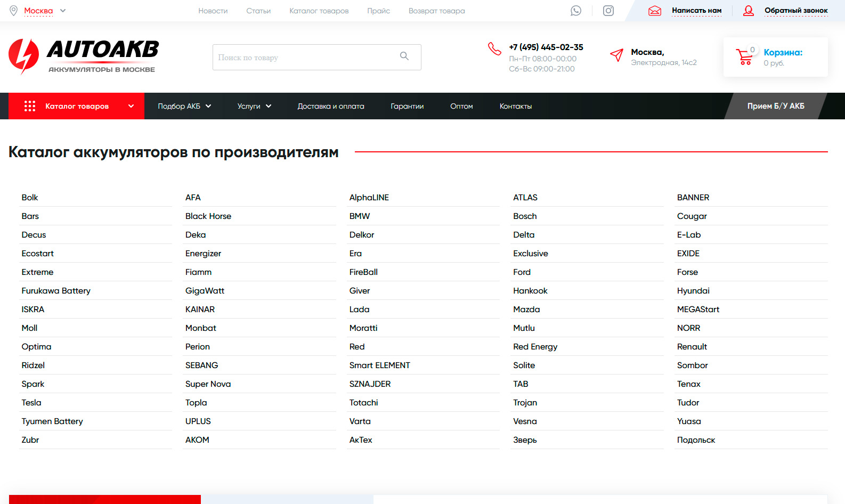Expand the Москва city dropdown arrow
This screenshot has width=845, height=504.
(63, 11)
